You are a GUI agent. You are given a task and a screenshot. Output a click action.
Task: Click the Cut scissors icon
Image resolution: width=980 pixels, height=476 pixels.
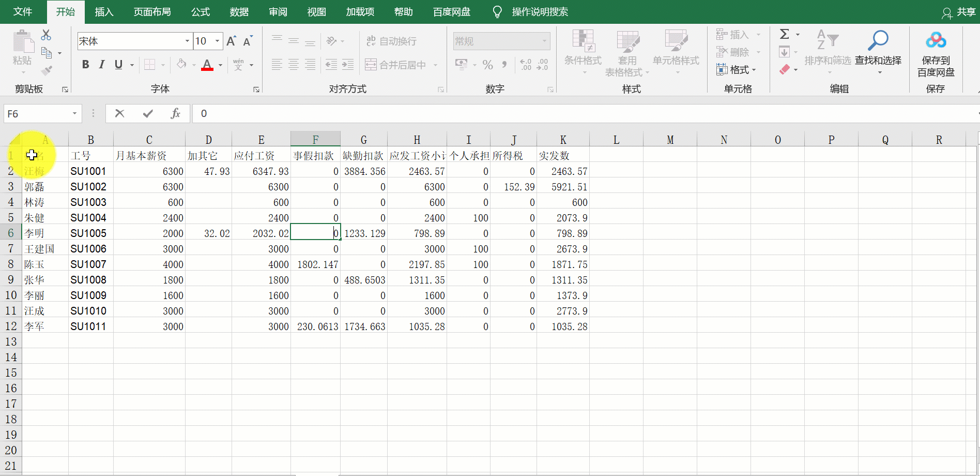46,35
